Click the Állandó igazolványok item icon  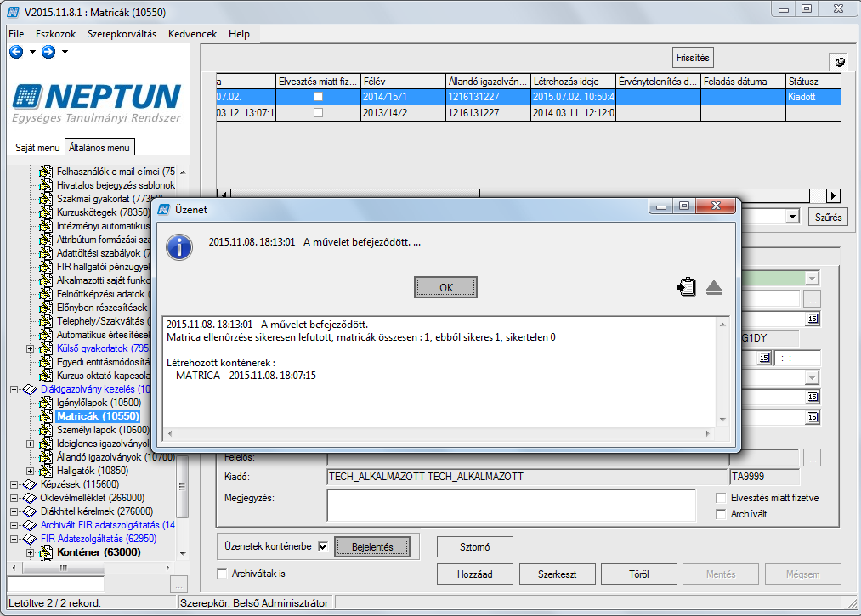46,457
